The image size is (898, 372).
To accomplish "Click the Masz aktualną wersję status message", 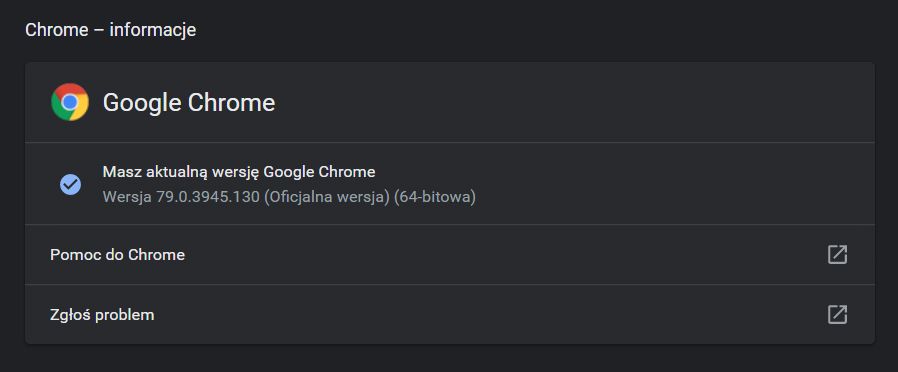I will point(239,172).
